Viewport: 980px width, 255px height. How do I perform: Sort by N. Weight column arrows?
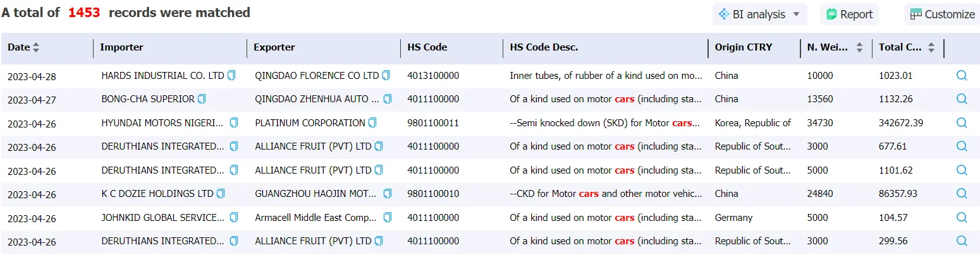coord(859,47)
